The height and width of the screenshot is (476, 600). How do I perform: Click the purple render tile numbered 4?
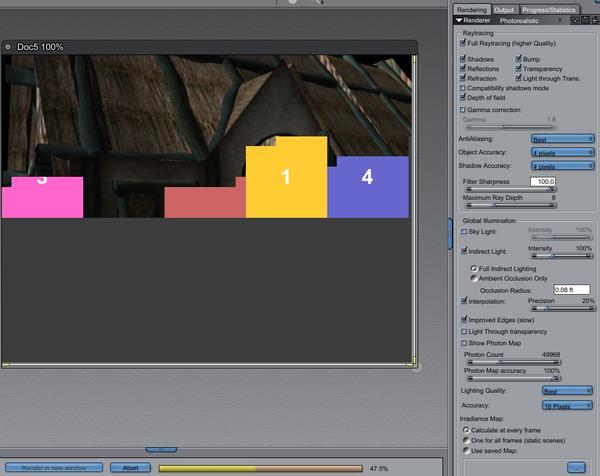coord(368,187)
